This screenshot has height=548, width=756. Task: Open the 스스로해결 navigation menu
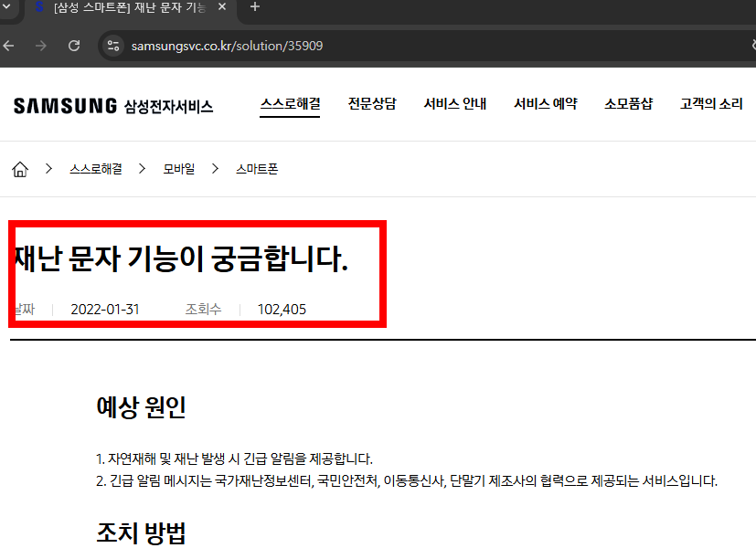click(x=290, y=103)
